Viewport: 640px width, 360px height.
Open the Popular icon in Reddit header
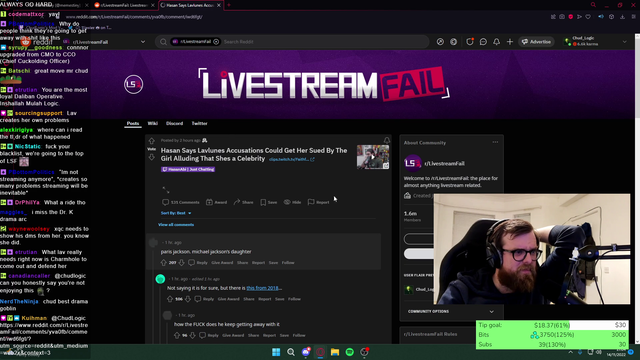click(440, 42)
